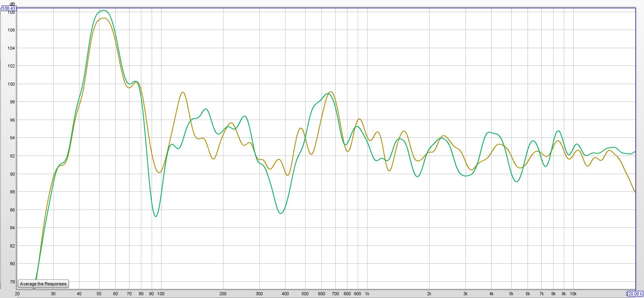
Task: Click the 102 label on the dB axis
Action: pyautogui.click(x=11, y=66)
